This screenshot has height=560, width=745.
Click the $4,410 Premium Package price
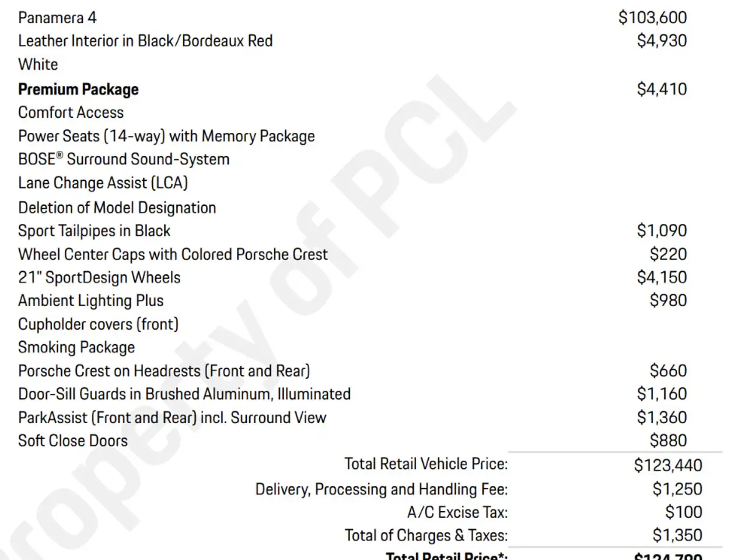[662, 89]
